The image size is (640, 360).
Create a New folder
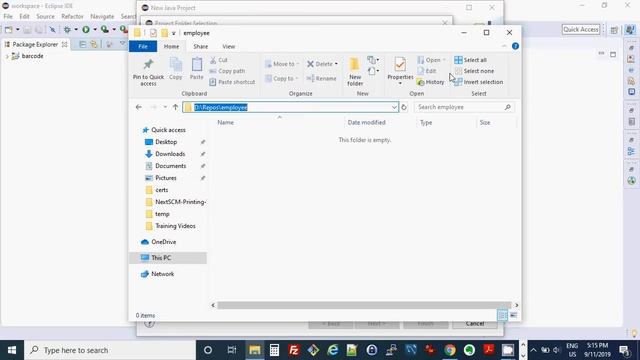click(x=355, y=72)
